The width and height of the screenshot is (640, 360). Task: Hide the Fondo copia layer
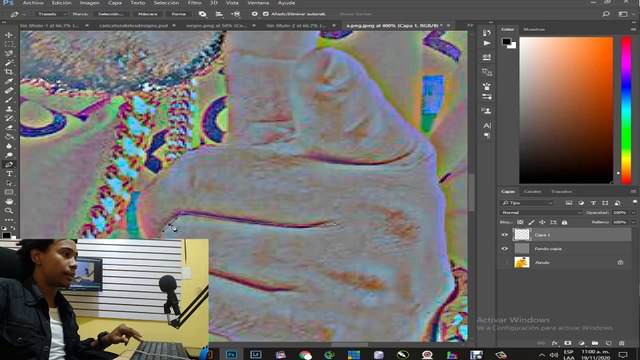(x=504, y=249)
